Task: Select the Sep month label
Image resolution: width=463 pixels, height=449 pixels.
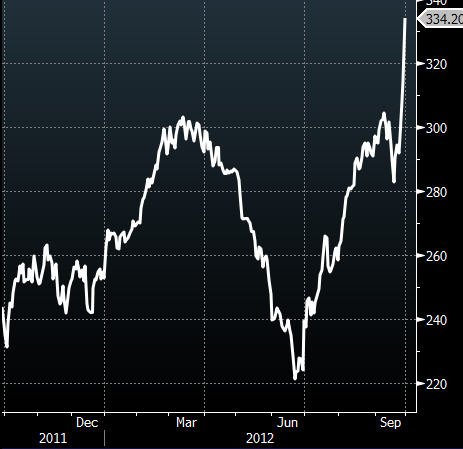Action: (390, 423)
